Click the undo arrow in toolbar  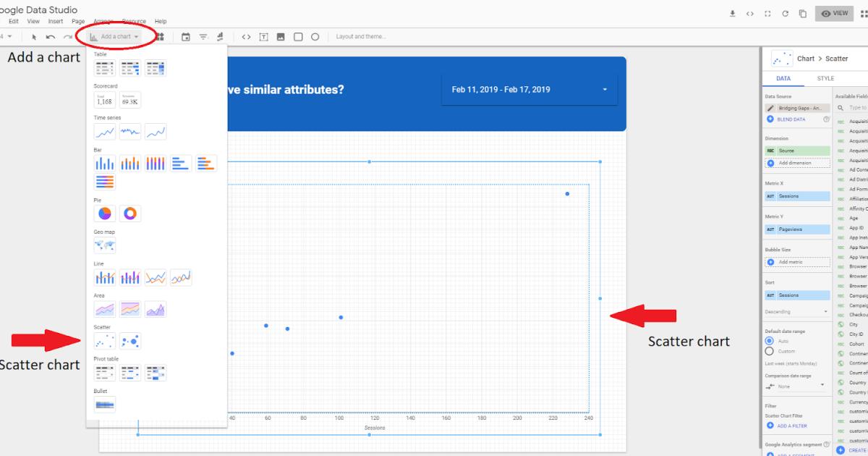[x=51, y=36]
